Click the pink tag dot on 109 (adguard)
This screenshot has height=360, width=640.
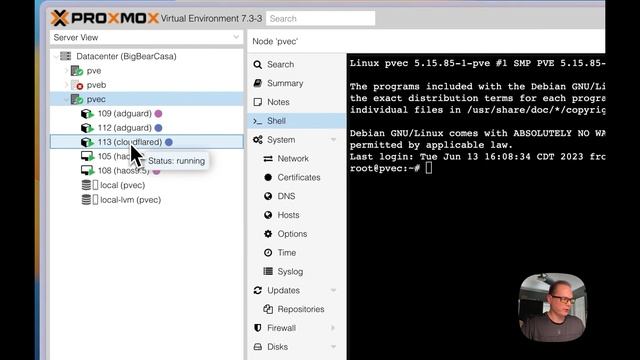[x=158, y=113]
